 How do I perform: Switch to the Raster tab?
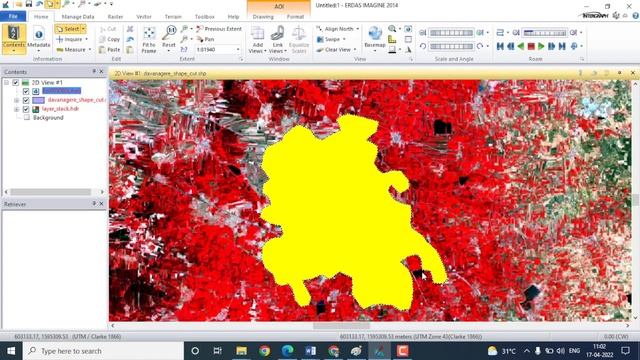pyautogui.click(x=116, y=17)
